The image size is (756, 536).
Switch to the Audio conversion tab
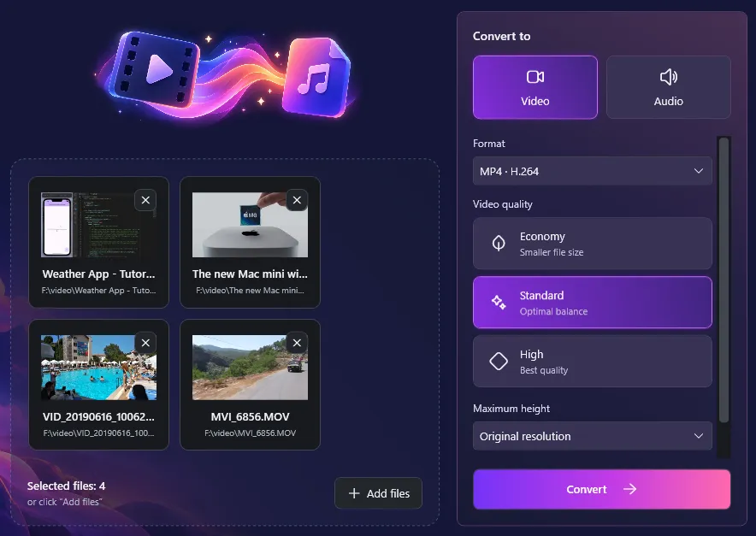[x=668, y=87]
